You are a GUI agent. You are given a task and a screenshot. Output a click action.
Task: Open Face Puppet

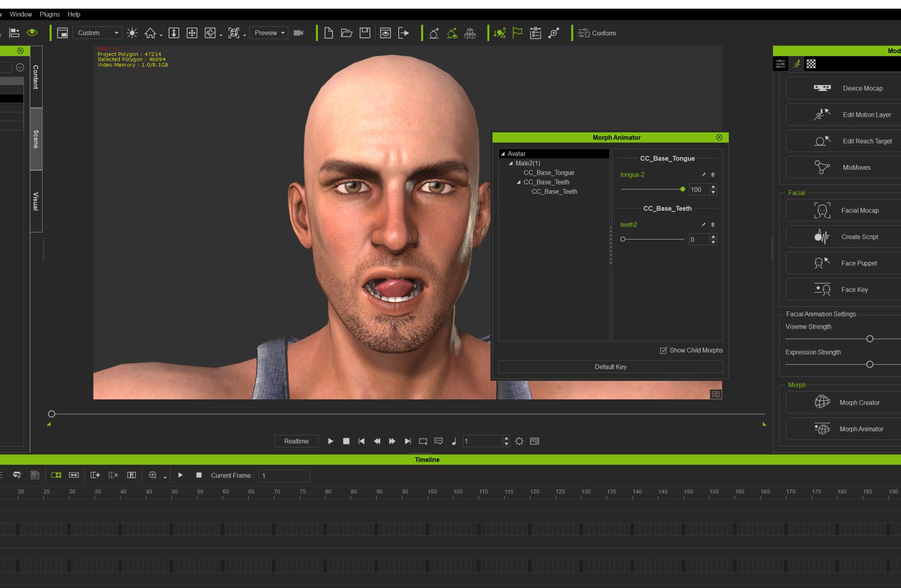tap(843, 263)
